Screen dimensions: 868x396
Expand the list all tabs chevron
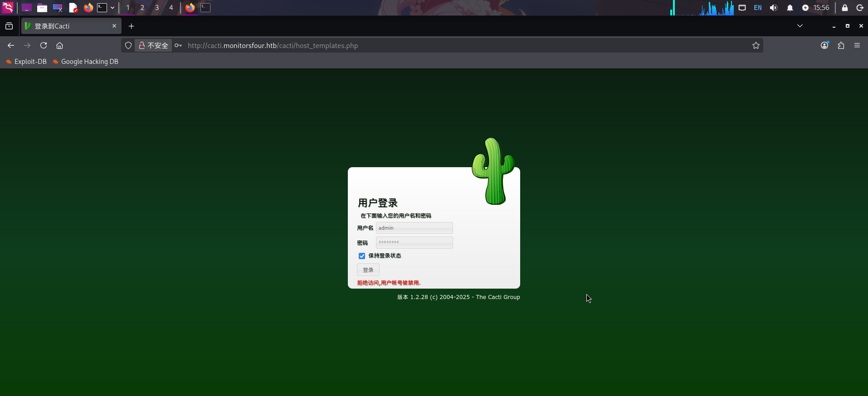click(800, 26)
